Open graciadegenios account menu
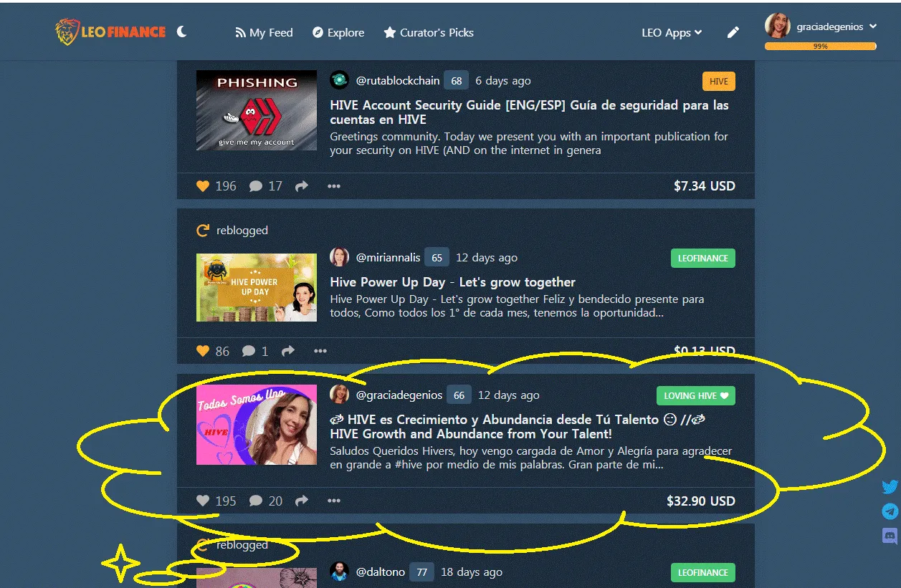This screenshot has width=901, height=588. click(836, 26)
